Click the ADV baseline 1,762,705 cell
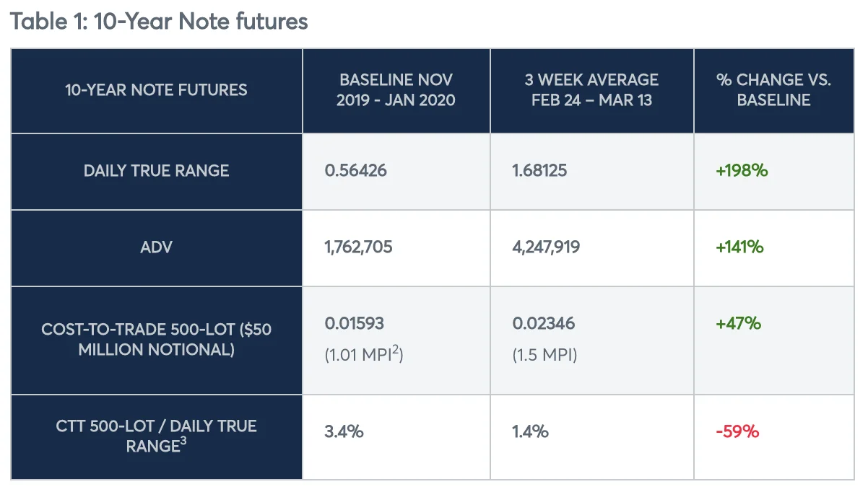Viewport: 868px width, 492px height. point(358,247)
